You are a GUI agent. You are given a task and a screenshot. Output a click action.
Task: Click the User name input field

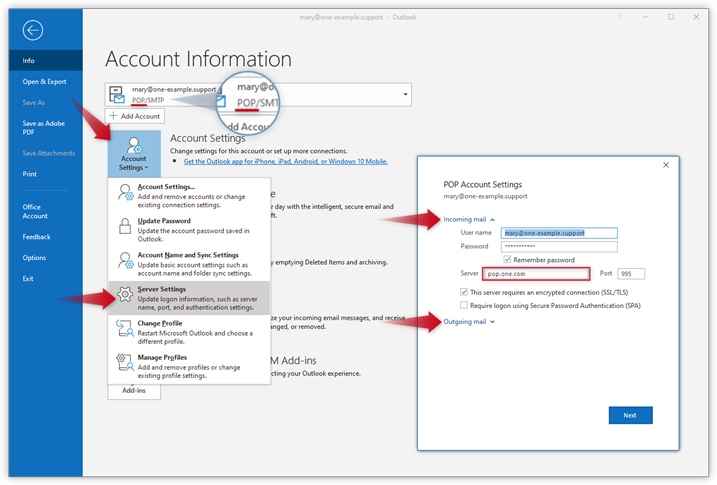point(559,233)
